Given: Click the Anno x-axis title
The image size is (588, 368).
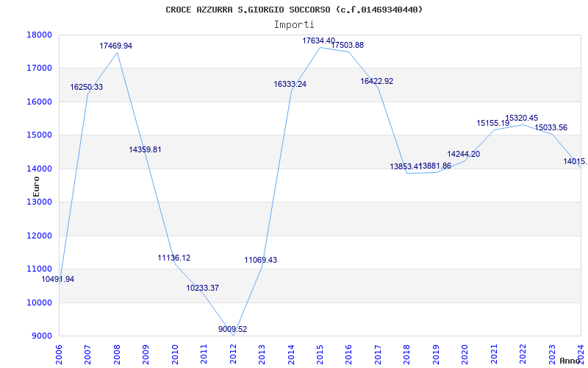Looking at the screenshot, I should click(x=570, y=361).
